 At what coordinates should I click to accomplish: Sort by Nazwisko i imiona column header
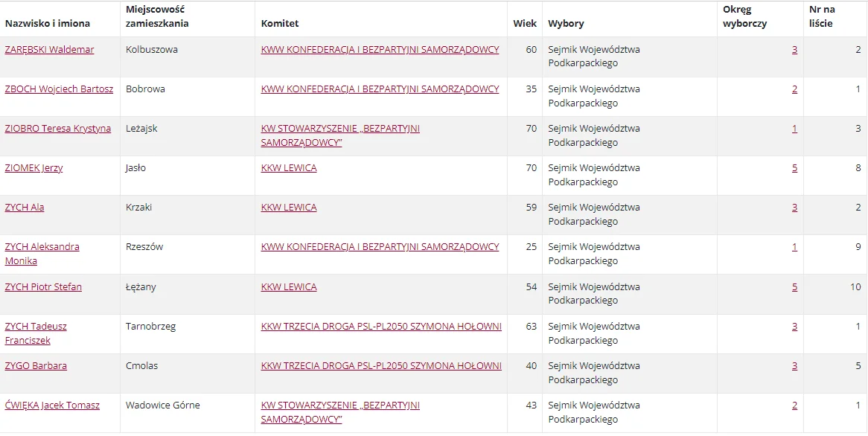click(x=48, y=23)
